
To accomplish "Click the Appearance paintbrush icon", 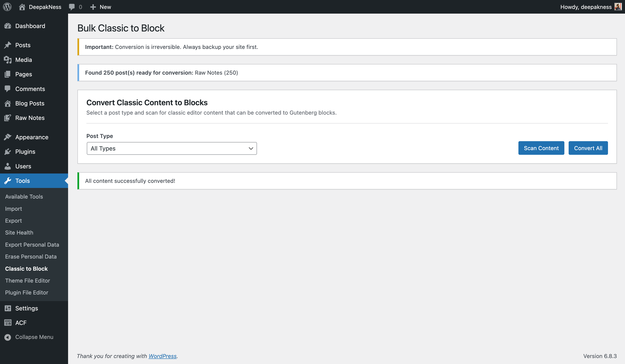I will pos(8,137).
